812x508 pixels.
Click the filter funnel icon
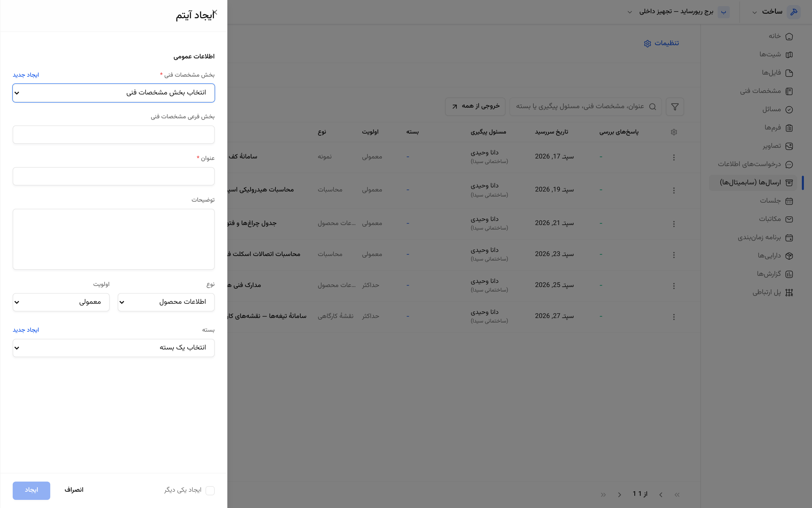(x=675, y=107)
